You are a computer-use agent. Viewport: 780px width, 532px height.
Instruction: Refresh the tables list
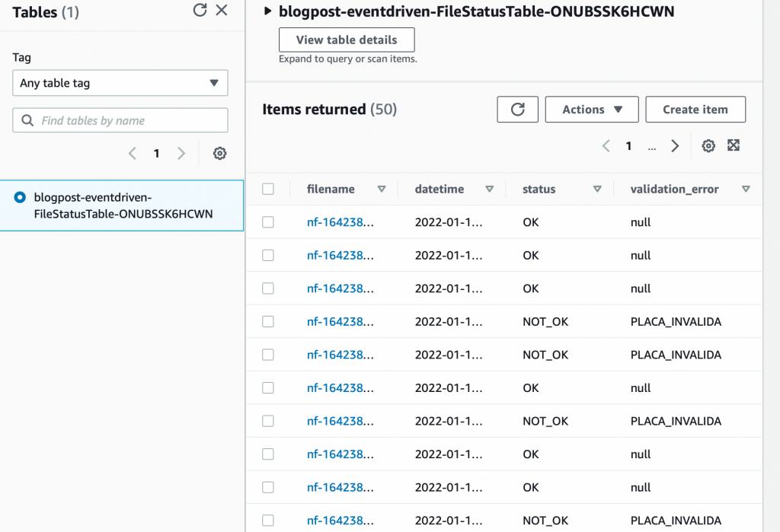[x=200, y=10]
